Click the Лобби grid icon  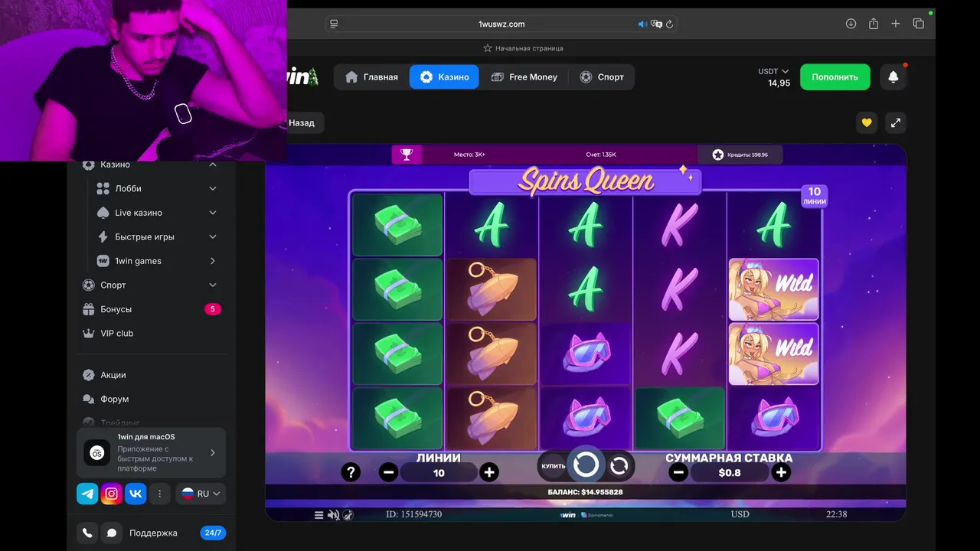[103, 188]
